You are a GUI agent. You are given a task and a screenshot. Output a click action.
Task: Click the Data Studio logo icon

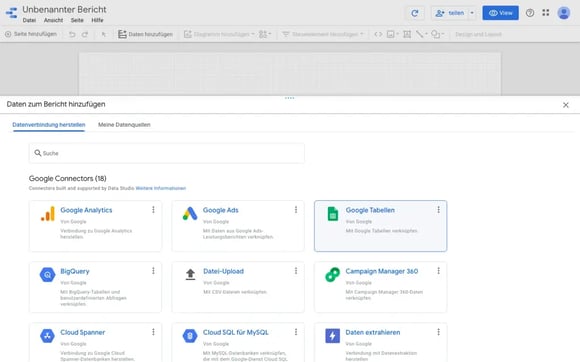11,13
